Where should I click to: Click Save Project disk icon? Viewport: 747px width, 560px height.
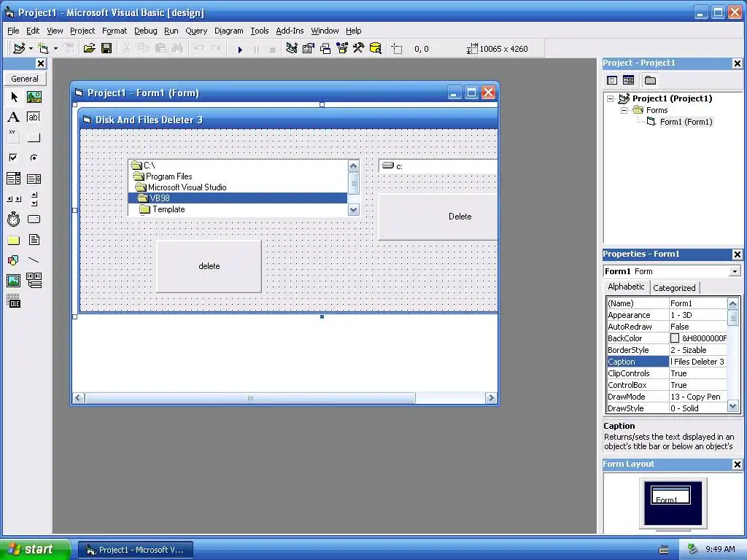point(107,49)
